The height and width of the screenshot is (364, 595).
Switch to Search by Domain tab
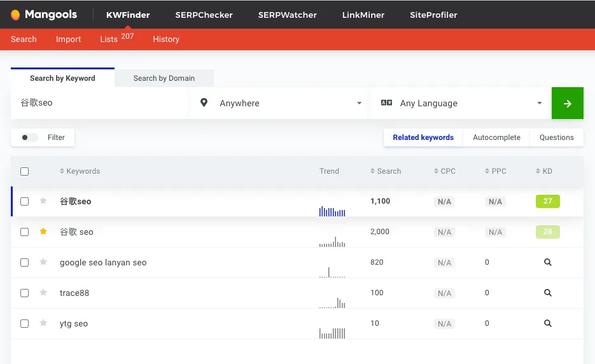164,78
